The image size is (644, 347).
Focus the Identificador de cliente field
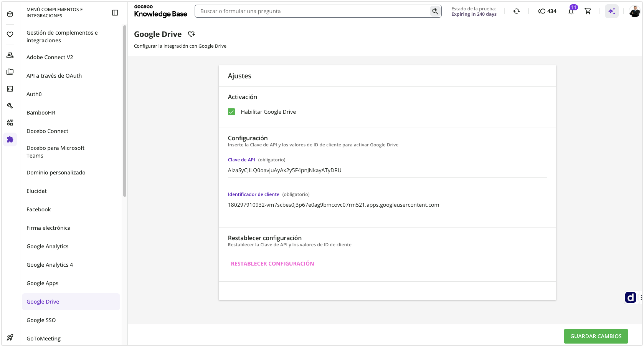(387, 205)
